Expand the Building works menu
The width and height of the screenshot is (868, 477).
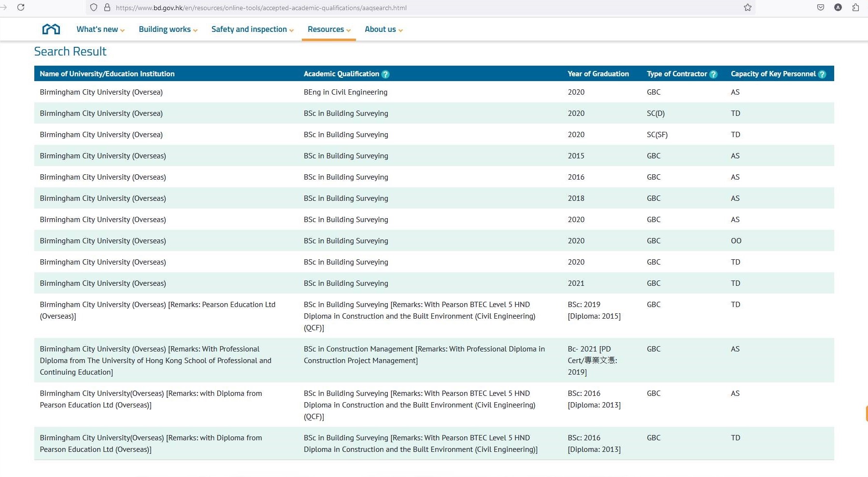pyautogui.click(x=168, y=29)
